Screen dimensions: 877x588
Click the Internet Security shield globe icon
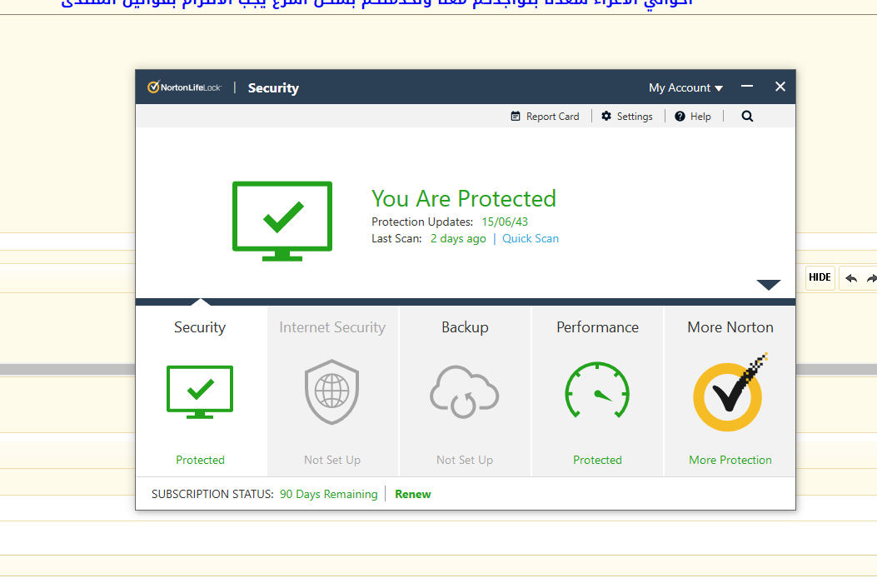(331, 391)
